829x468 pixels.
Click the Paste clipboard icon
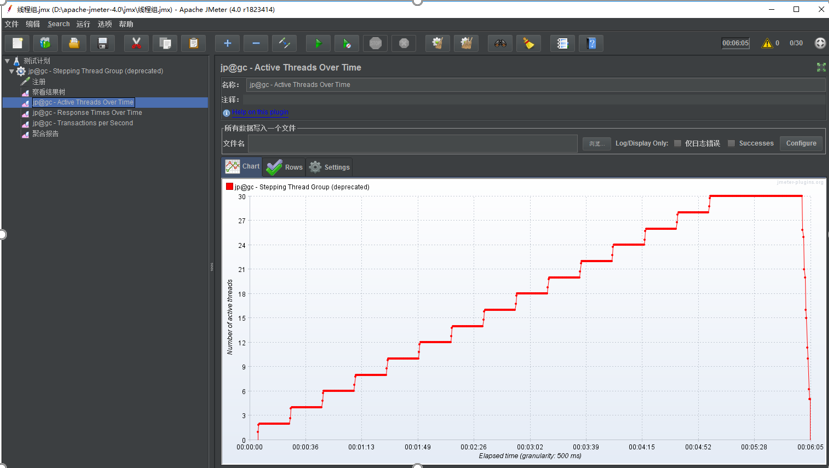click(x=194, y=43)
